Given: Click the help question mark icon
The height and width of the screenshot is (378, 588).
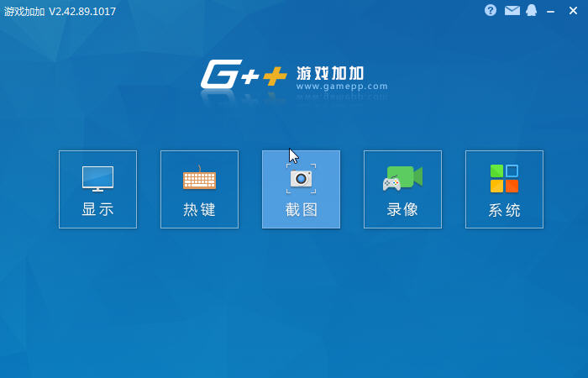Looking at the screenshot, I should tap(491, 10).
